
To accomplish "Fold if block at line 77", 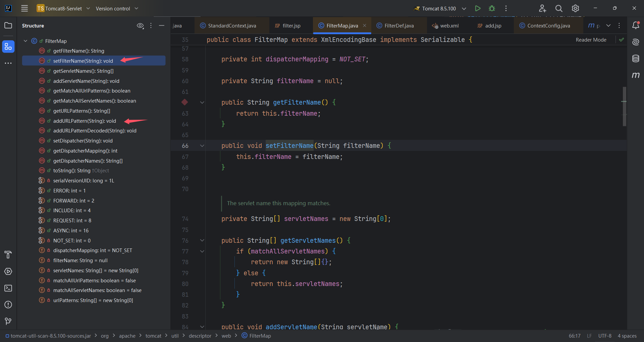I will click(x=202, y=251).
